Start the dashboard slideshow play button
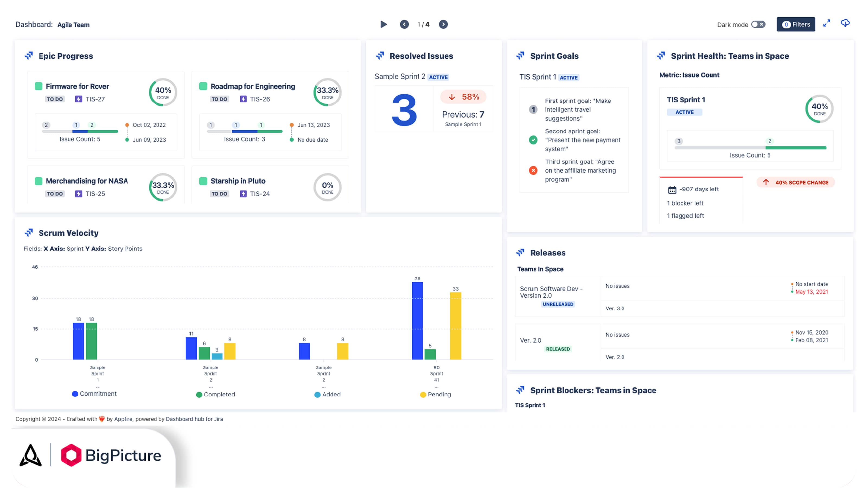The height and width of the screenshot is (499, 868). coord(384,24)
